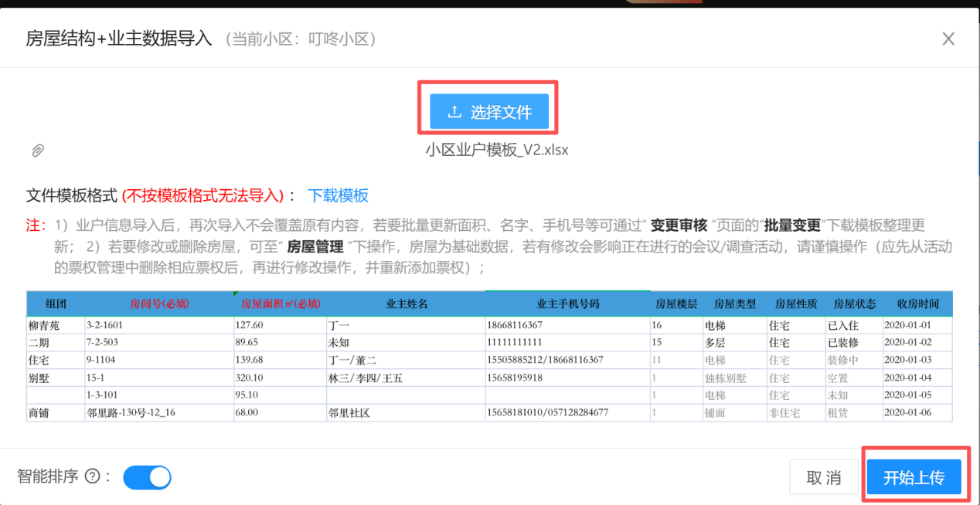
Task: Click the bold 批量变更 text in the note
Action: 792,225
